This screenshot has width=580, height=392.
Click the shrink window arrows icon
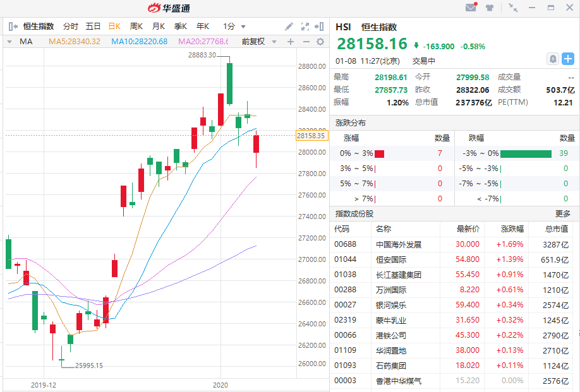point(513,8)
